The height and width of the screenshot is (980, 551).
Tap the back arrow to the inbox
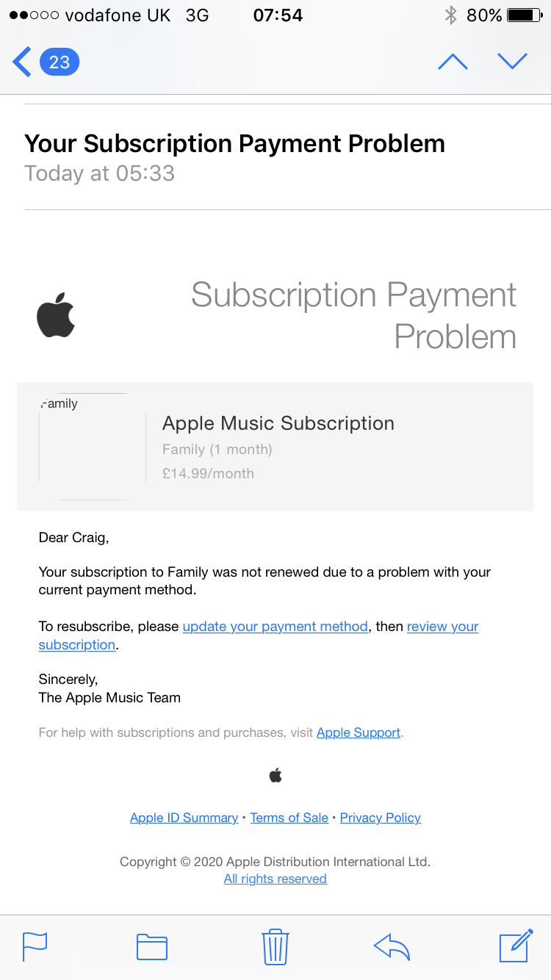[x=22, y=62]
